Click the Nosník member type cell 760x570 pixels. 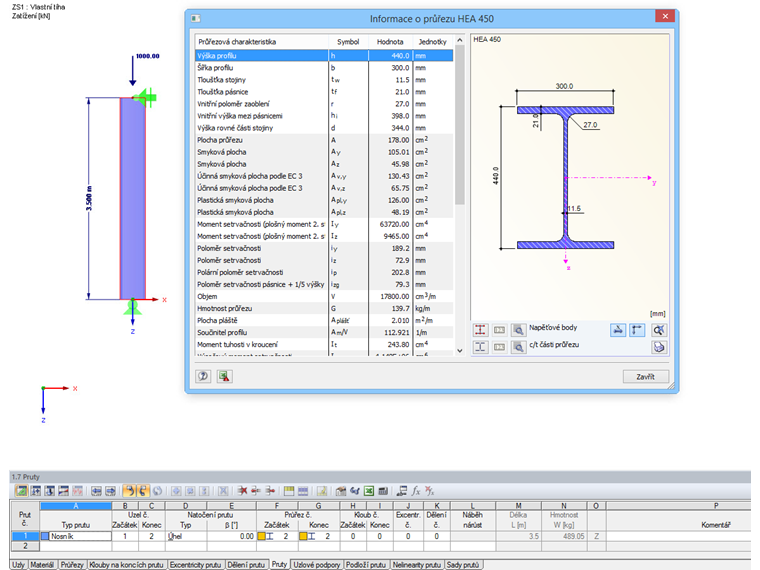[80, 536]
